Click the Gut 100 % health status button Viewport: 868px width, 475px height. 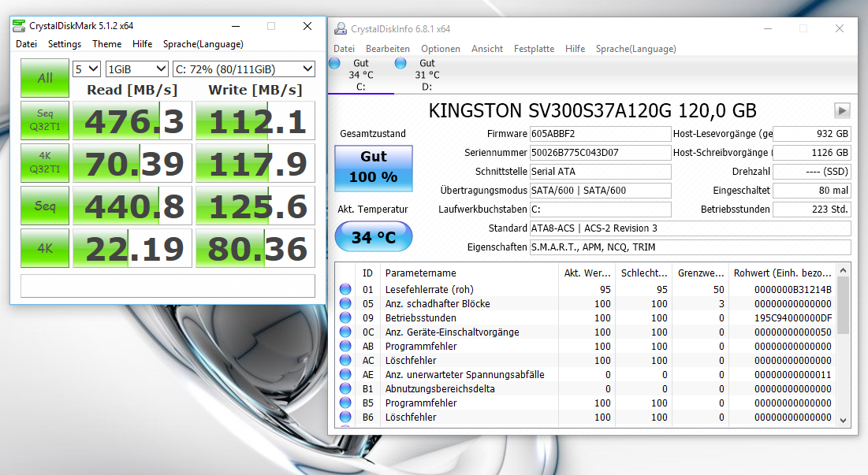point(374,168)
